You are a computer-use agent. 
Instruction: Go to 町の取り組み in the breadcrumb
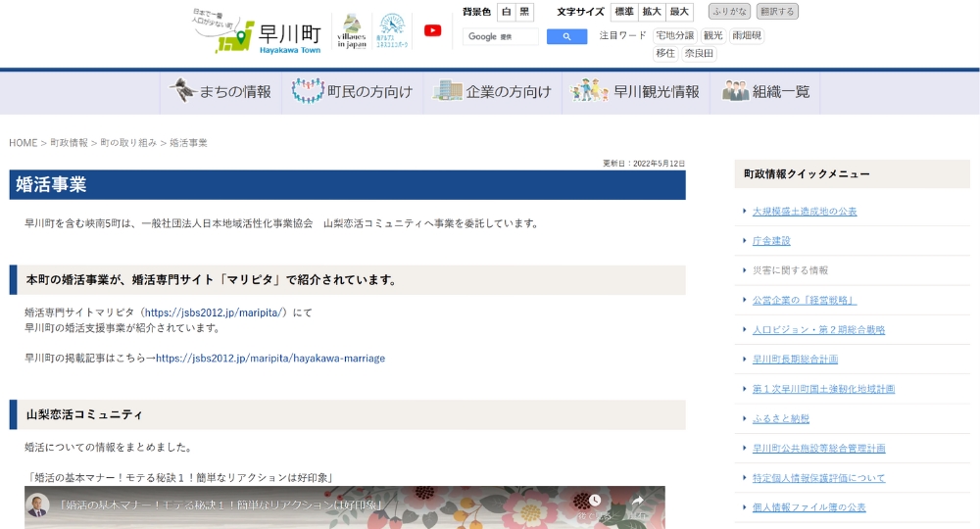(128, 143)
